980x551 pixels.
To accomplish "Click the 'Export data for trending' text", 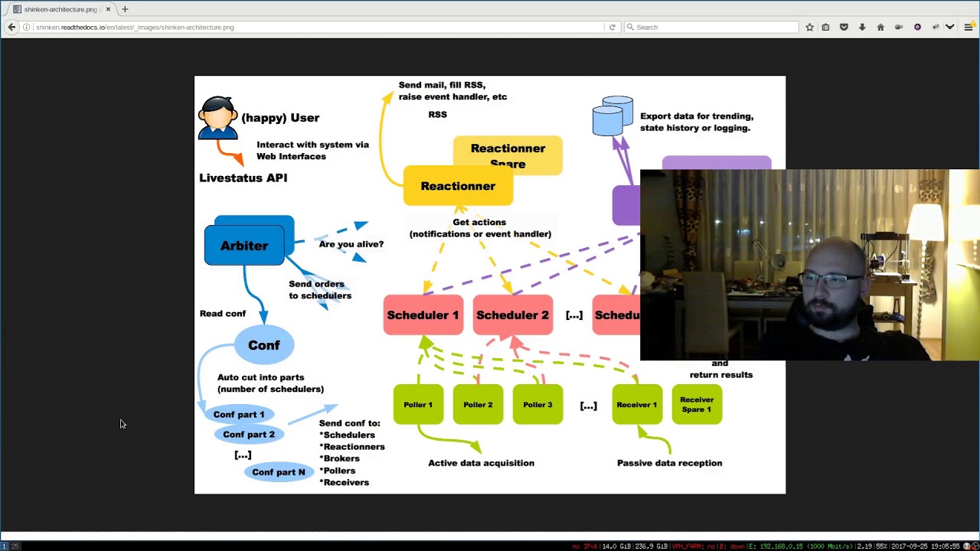I will coord(697,116).
